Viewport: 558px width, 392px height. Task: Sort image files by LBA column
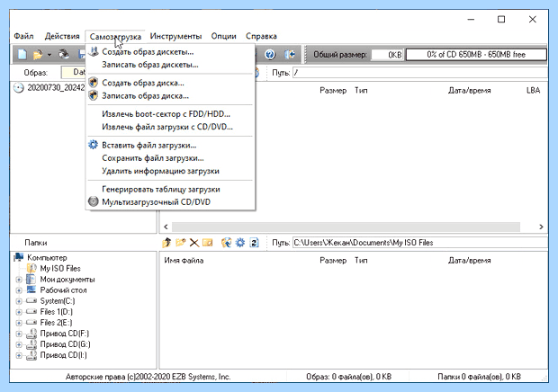point(533,90)
